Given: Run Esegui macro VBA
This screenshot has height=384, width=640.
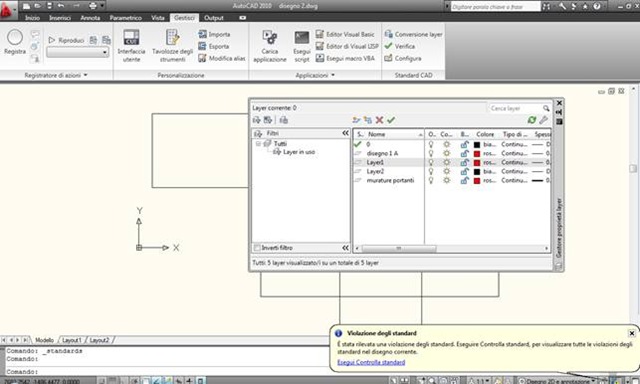Looking at the screenshot, I should pos(345,58).
